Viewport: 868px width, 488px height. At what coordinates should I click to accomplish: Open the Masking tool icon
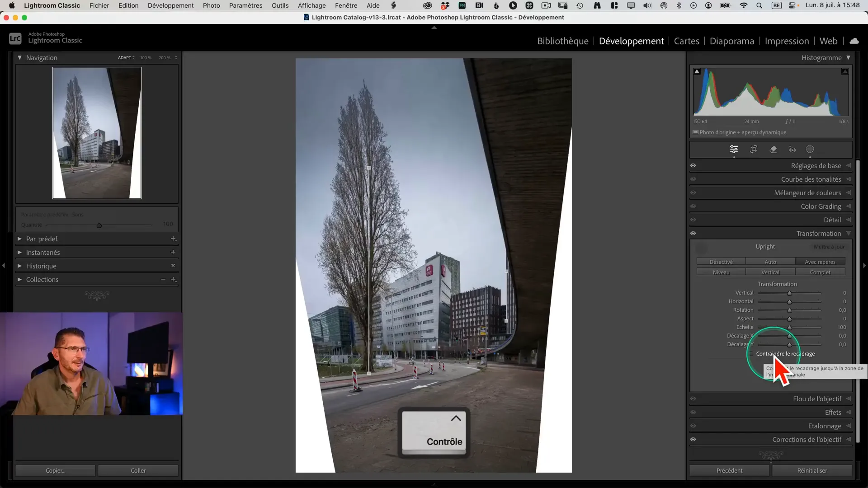click(x=810, y=149)
